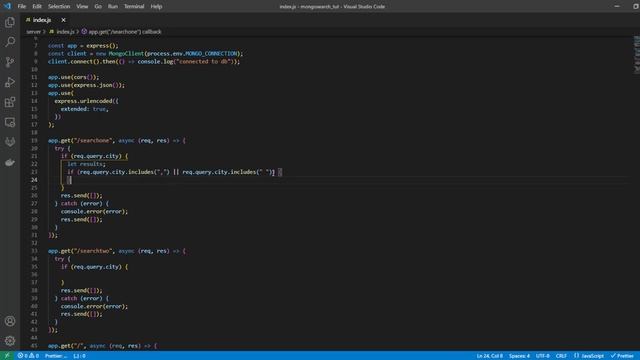Open the Explorer view in activity bar
Screen dimensions: 640x360
[x=10, y=22]
